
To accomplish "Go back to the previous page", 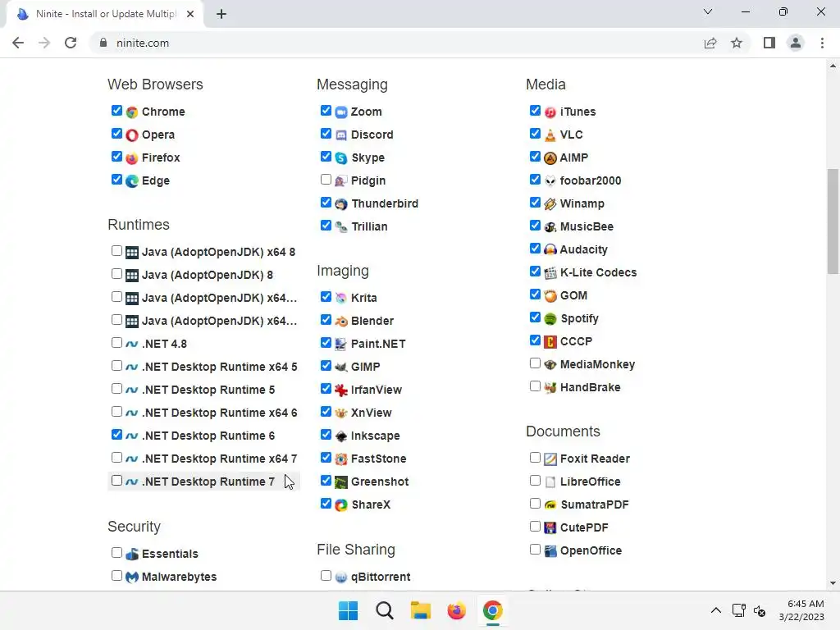I will 18,43.
